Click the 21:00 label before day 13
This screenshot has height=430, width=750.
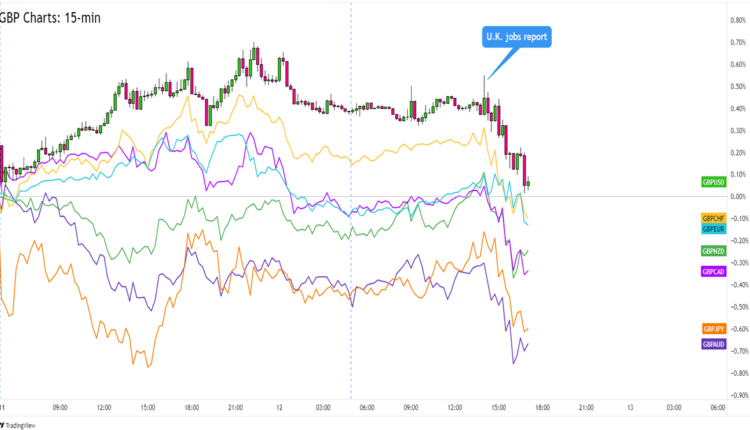[x=586, y=407]
